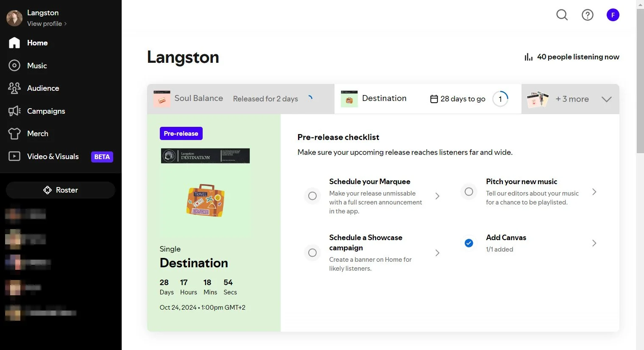Viewport: 644px width, 350px height.
Task: Click the Campaigns megaphone icon
Action: [14, 111]
